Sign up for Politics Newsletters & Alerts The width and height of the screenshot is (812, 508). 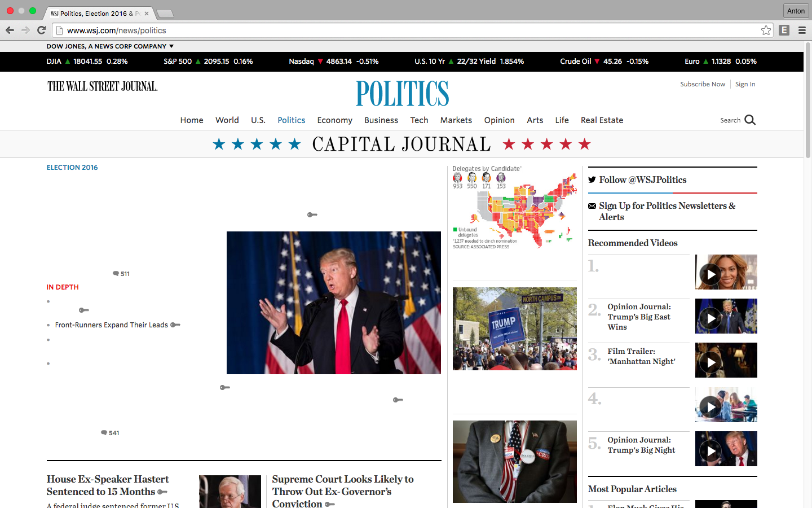pos(667,211)
